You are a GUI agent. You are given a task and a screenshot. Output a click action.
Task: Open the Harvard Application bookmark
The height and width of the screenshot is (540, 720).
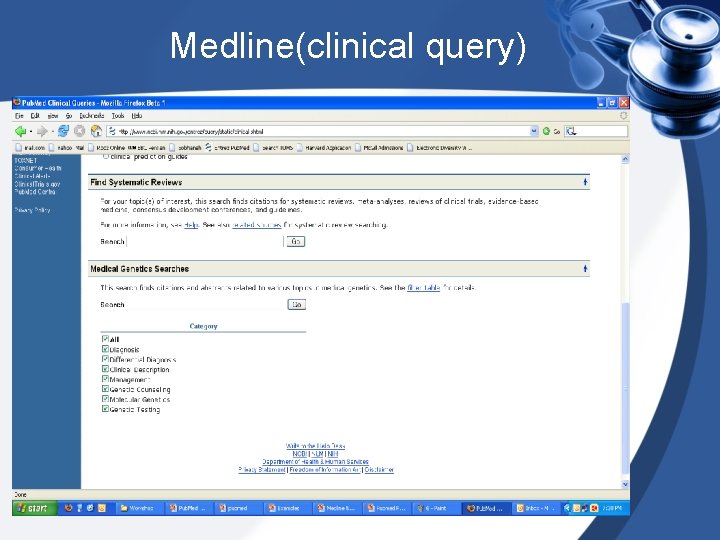click(x=324, y=148)
